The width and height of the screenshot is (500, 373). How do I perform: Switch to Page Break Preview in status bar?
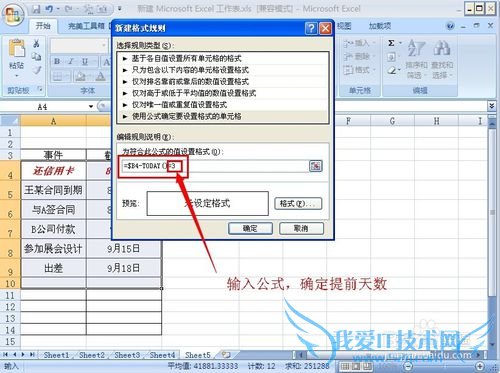coord(367,366)
